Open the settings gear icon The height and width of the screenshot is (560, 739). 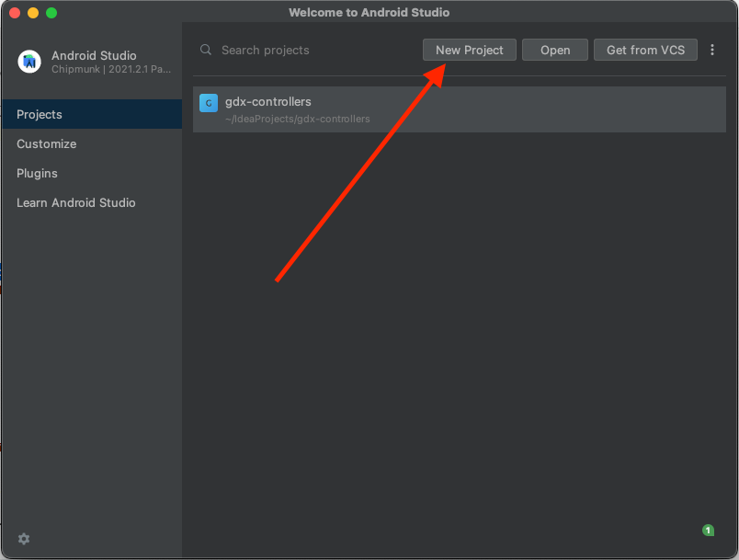[x=24, y=539]
